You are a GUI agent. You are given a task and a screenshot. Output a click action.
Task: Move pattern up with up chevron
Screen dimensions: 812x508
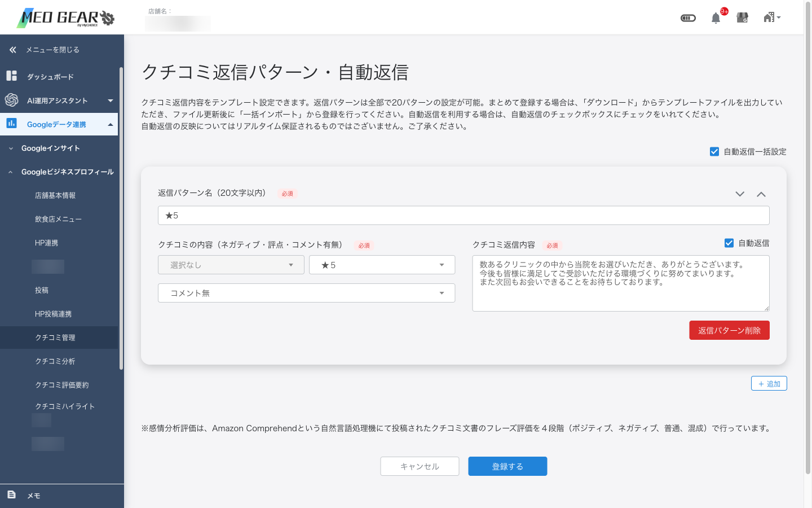click(761, 194)
